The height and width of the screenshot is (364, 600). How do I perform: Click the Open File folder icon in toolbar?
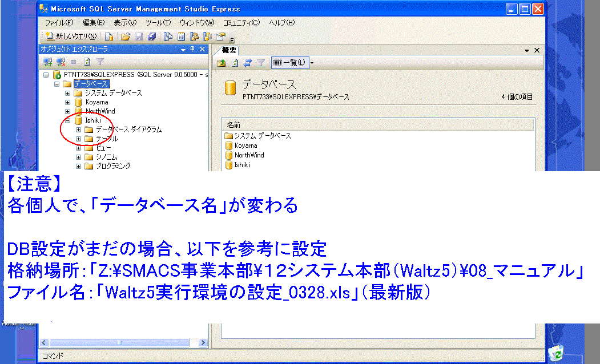[x=125, y=37]
